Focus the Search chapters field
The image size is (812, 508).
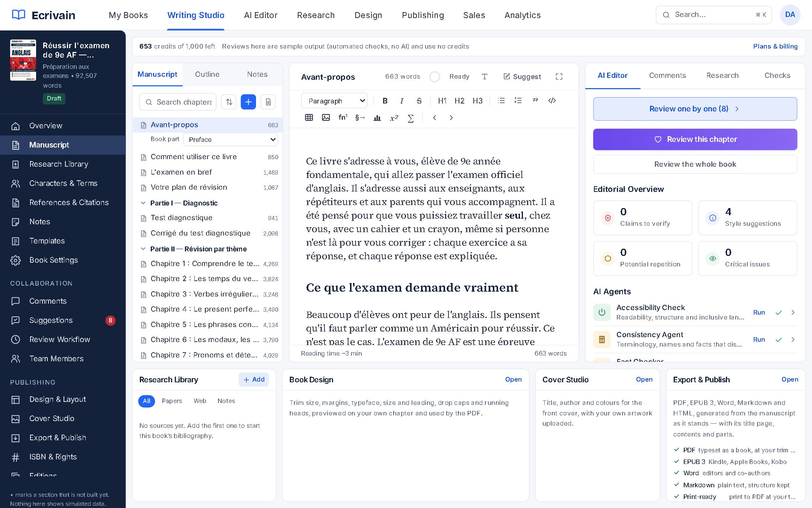click(x=178, y=102)
